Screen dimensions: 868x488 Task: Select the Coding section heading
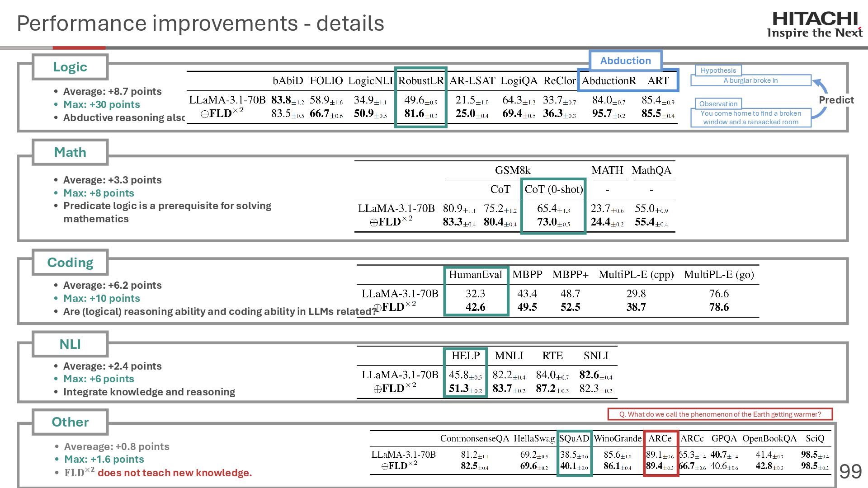coord(70,263)
